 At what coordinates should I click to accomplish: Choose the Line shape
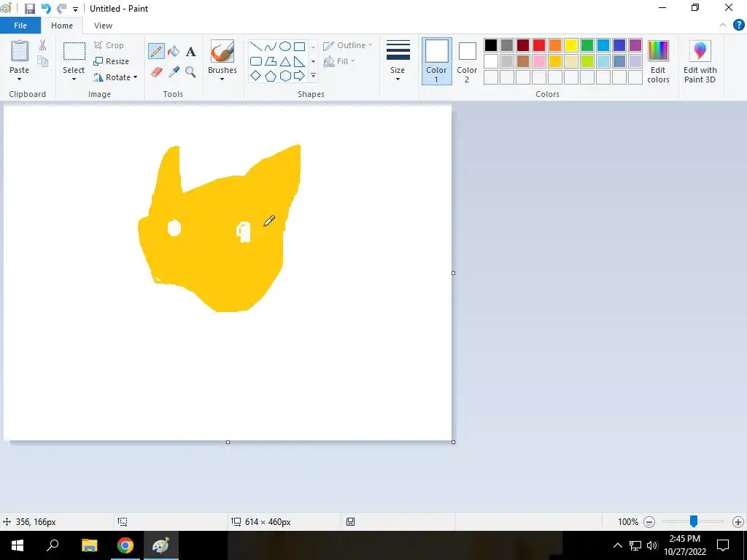tap(256, 46)
